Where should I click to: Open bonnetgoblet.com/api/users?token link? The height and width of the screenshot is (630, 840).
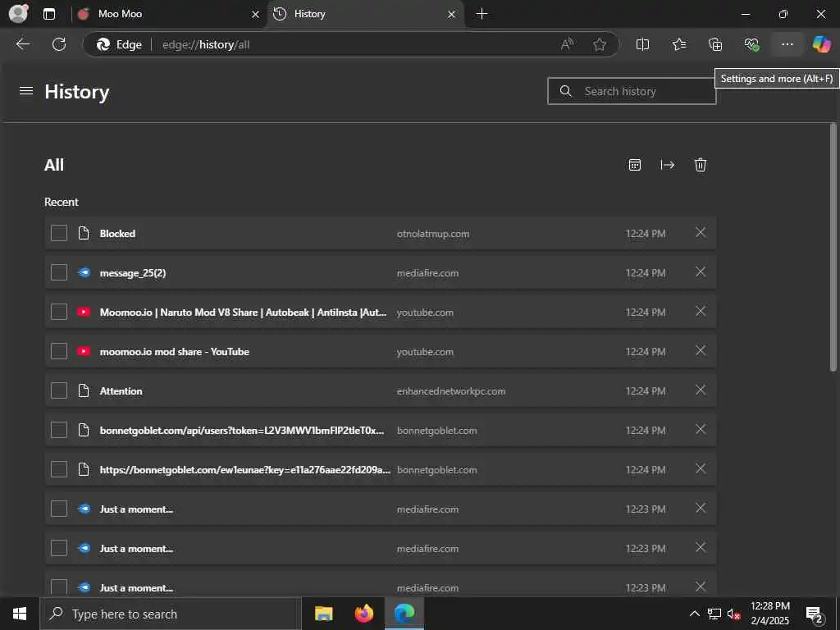tap(242, 431)
